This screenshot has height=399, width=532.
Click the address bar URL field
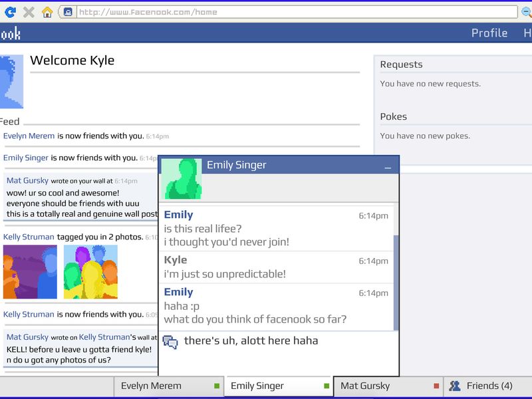(x=297, y=12)
